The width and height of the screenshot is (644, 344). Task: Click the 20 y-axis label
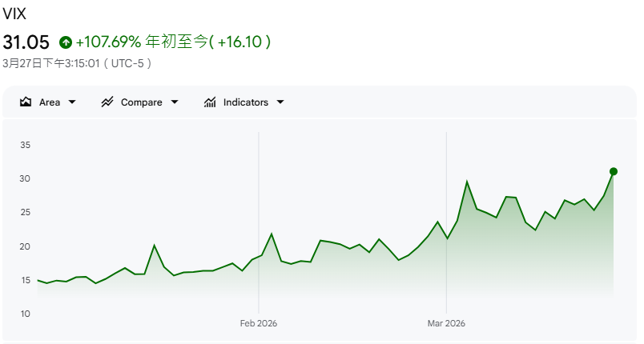click(25, 246)
